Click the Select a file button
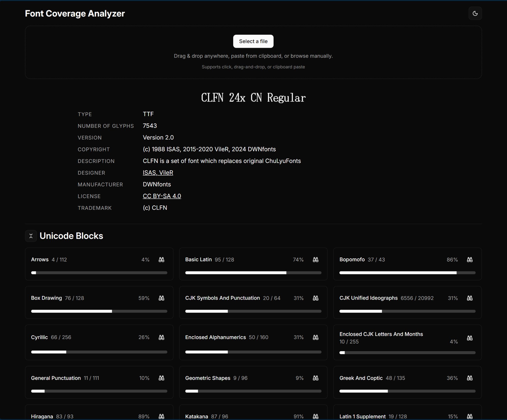This screenshot has height=420, width=507. click(x=253, y=41)
